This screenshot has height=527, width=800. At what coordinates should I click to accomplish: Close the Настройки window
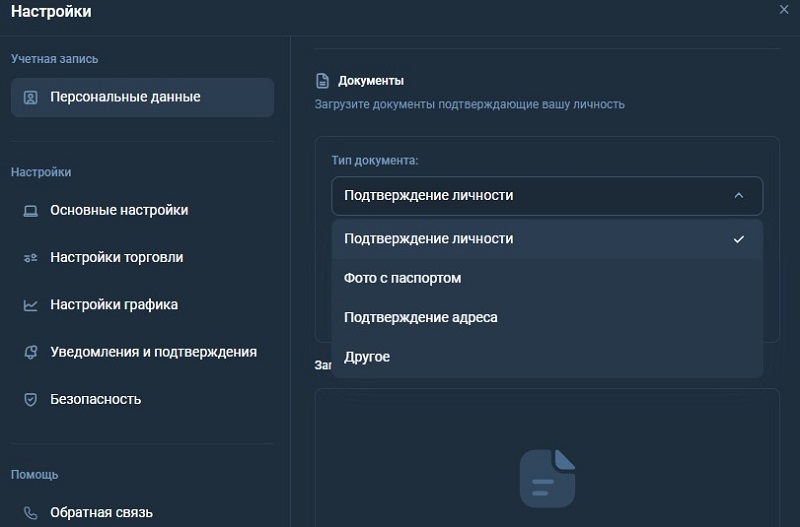click(783, 9)
